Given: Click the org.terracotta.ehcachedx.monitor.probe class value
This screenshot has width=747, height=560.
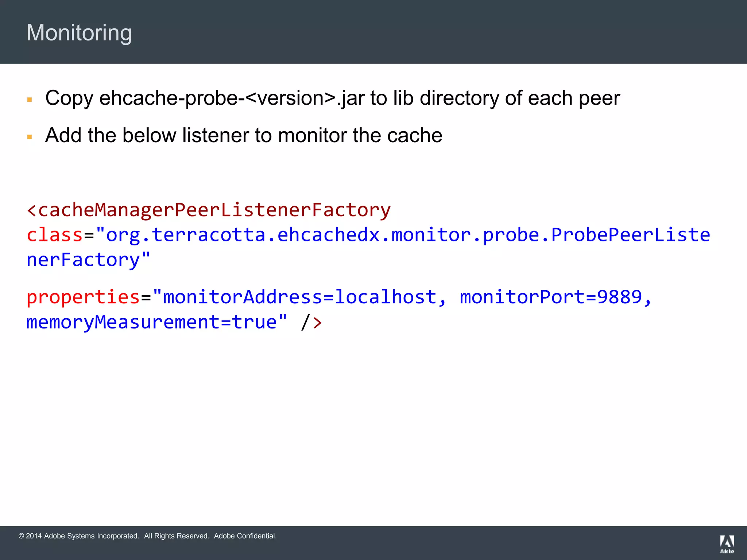Looking at the screenshot, I should coord(403,235).
